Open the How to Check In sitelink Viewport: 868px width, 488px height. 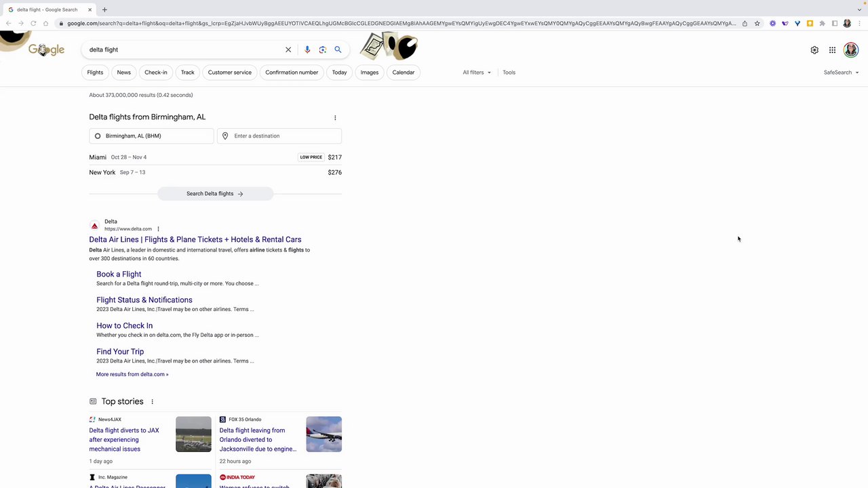(125, 326)
